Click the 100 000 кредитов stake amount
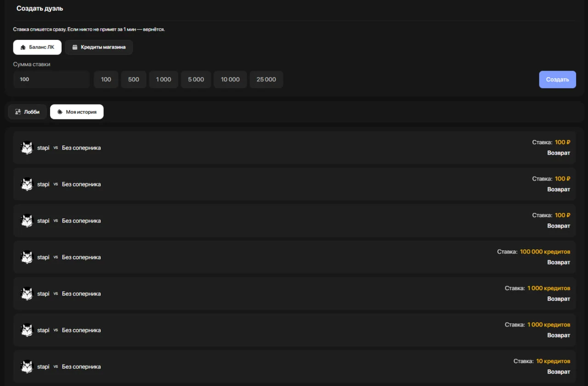The height and width of the screenshot is (386, 588). tap(545, 252)
